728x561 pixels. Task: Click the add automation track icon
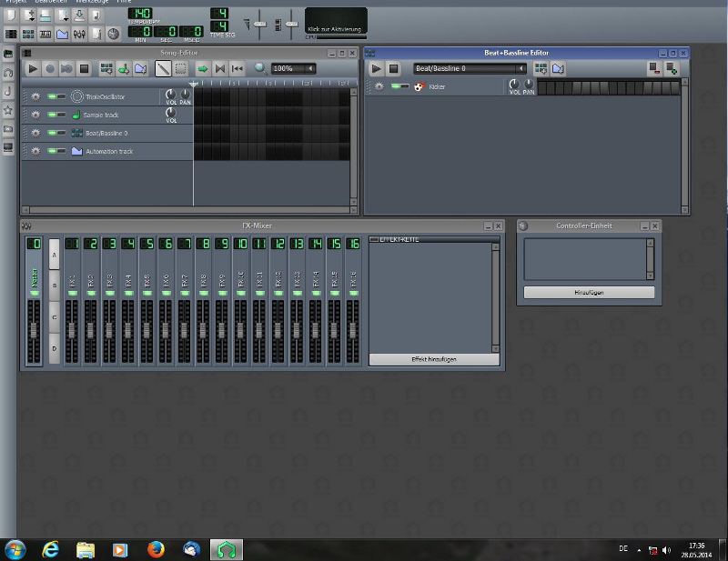[140, 68]
